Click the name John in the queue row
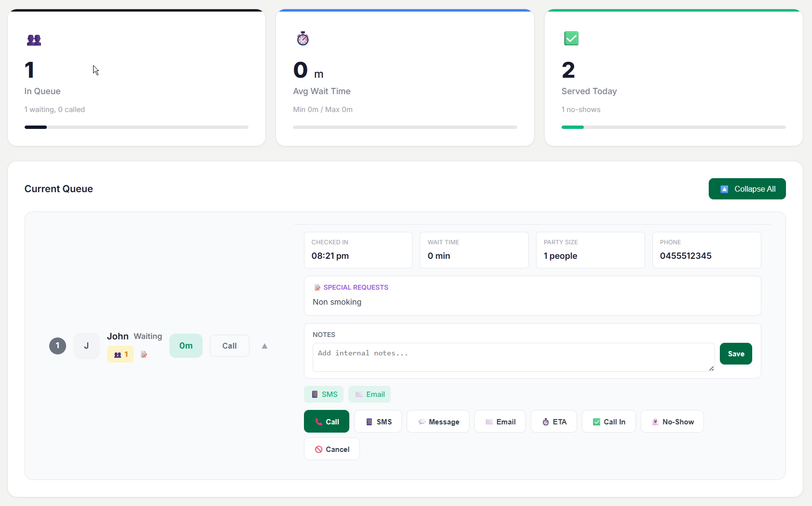 pos(118,336)
